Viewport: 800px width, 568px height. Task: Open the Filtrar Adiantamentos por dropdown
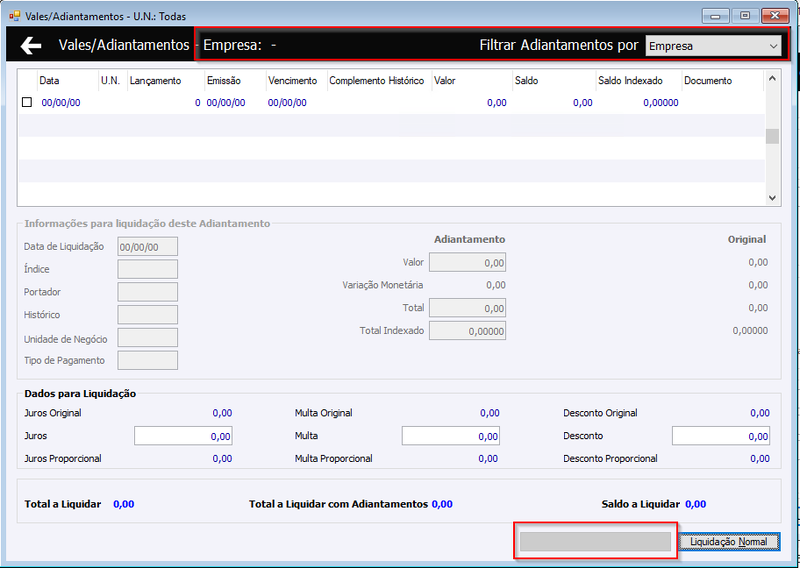click(x=713, y=46)
